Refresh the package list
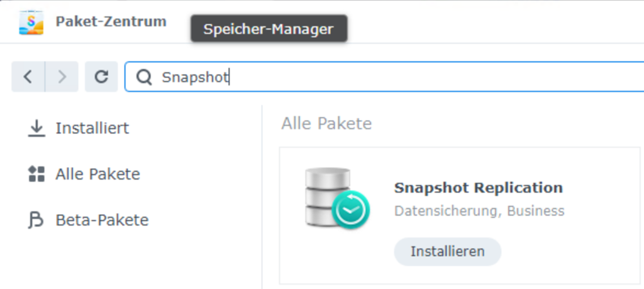The image size is (644, 289). (x=101, y=77)
